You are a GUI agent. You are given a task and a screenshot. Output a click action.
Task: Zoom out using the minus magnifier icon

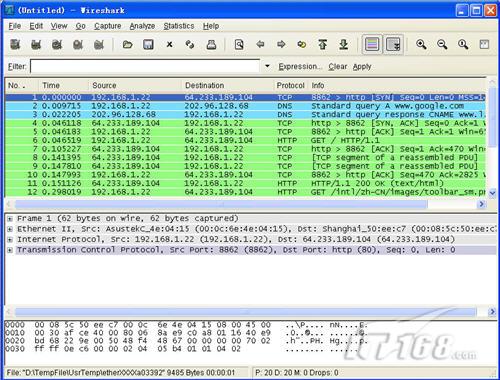click(x=442, y=44)
